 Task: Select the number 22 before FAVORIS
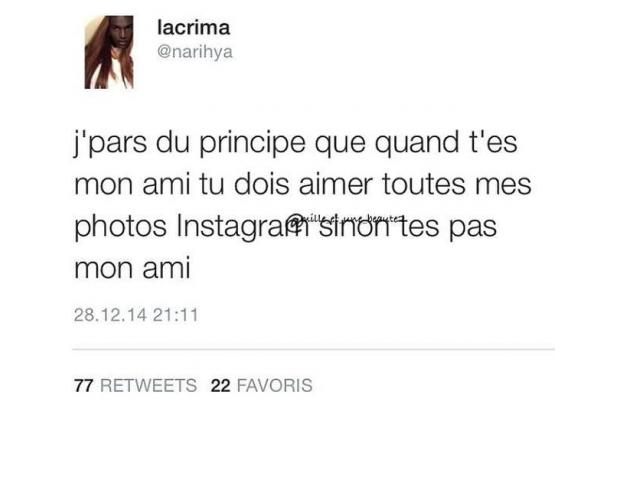tap(221, 386)
